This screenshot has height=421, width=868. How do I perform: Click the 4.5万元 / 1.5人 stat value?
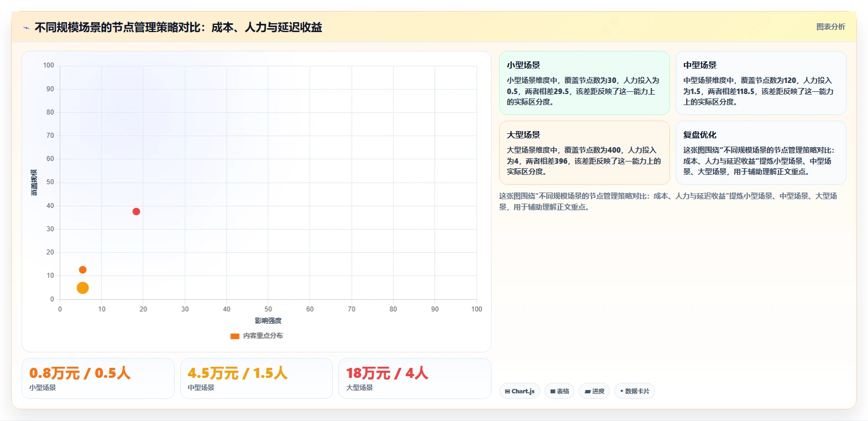[x=238, y=373]
